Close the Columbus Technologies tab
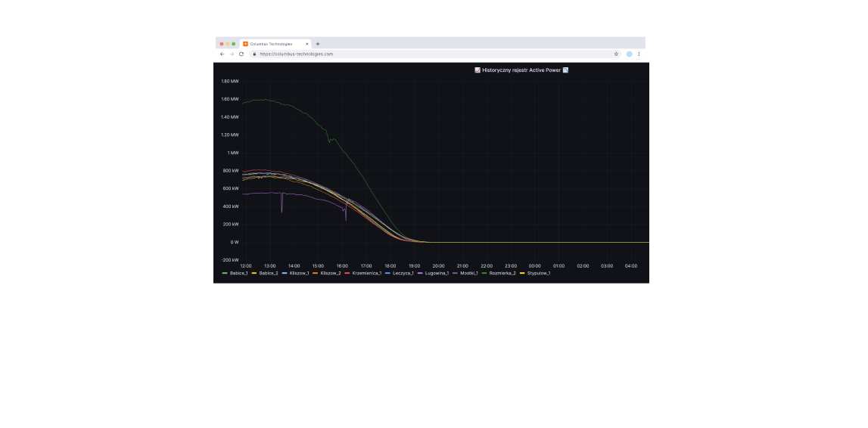 pos(306,44)
